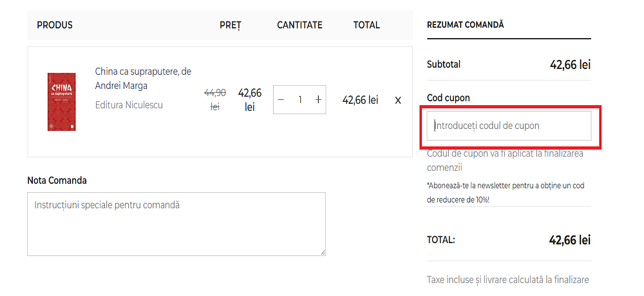Click the Nota Comanda label
The width and height of the screenshot is (644, 296).
[57, 180]
